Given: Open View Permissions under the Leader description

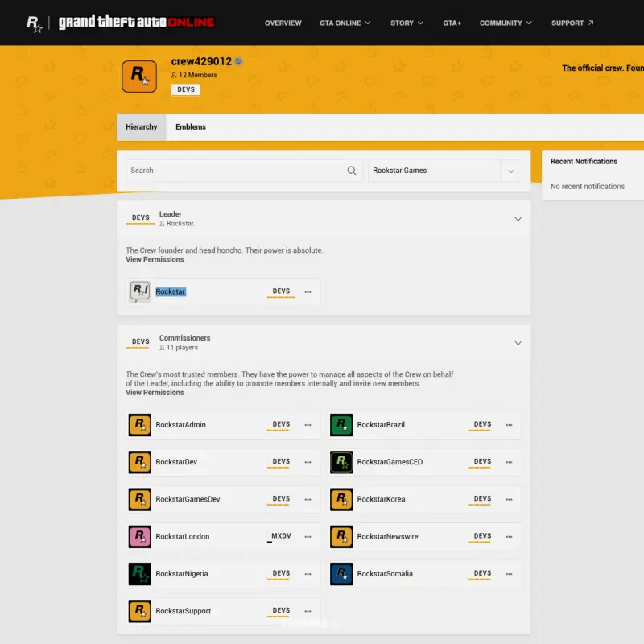Looking at the screenshot, I should tap(155, 259).
